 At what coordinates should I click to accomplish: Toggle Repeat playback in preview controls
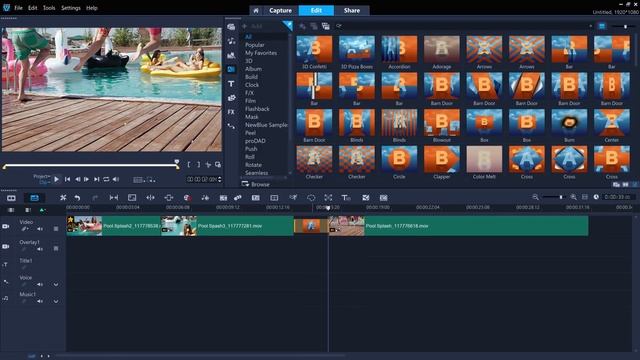tap(106, 179)
